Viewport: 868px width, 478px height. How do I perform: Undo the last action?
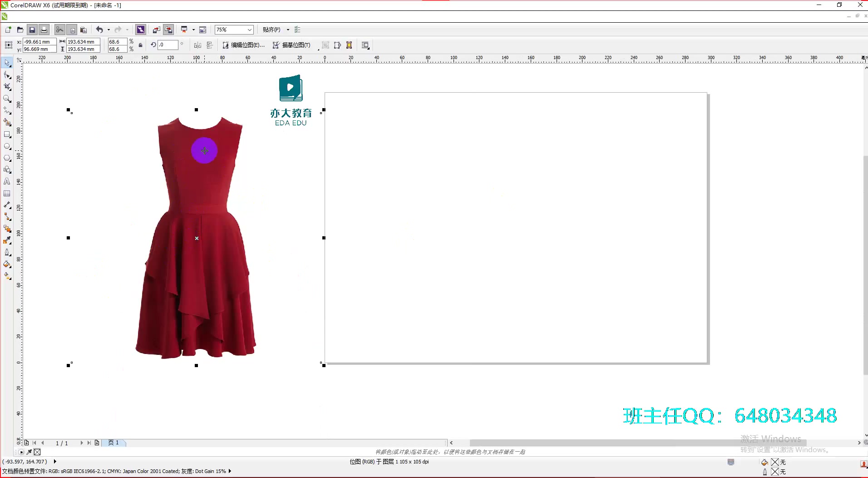tap(99, 30)
